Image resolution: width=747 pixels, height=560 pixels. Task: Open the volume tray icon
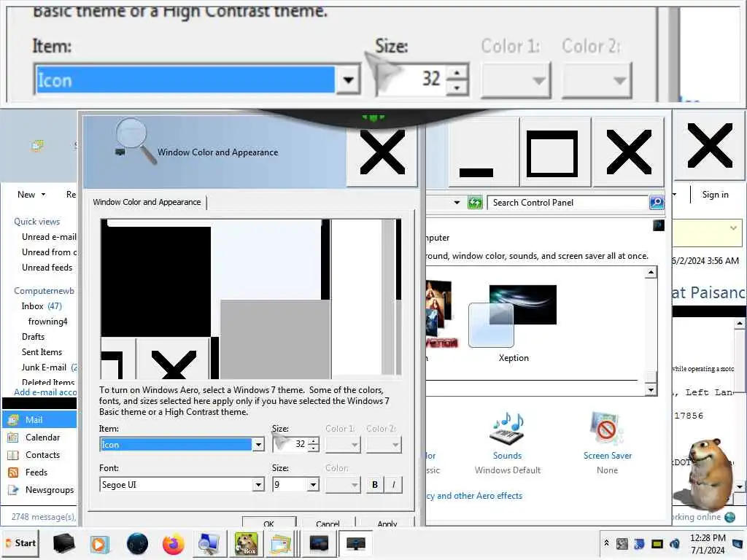(x=675, y=543)
